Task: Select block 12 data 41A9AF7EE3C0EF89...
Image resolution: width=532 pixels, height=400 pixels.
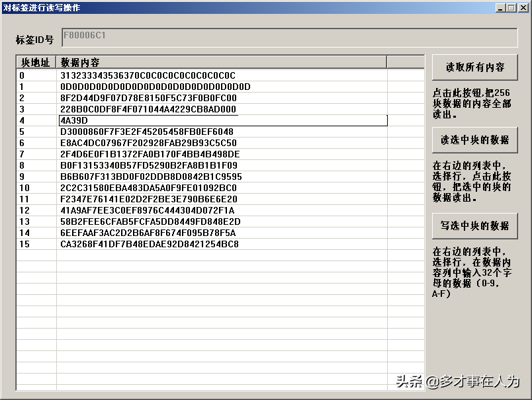Action: (148, 210)
